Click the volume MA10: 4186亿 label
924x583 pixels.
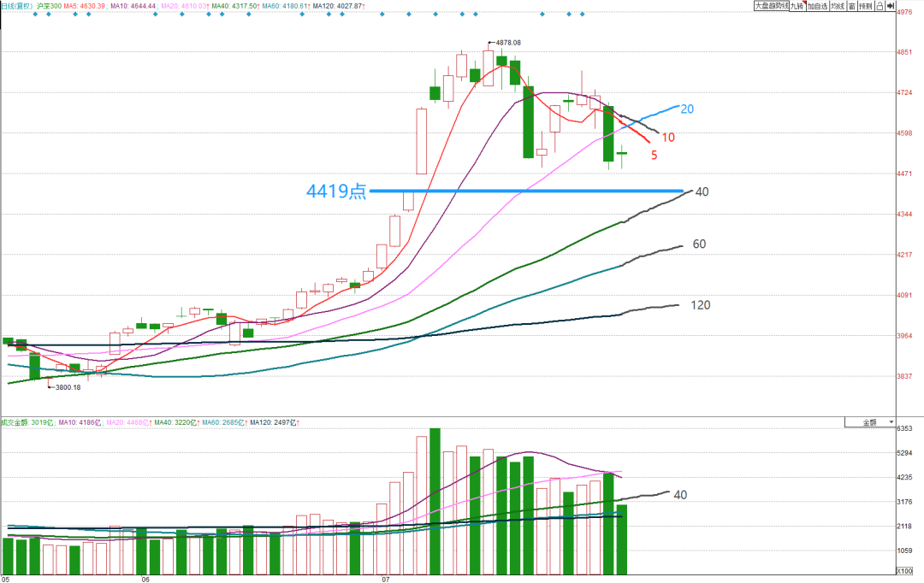80,422
